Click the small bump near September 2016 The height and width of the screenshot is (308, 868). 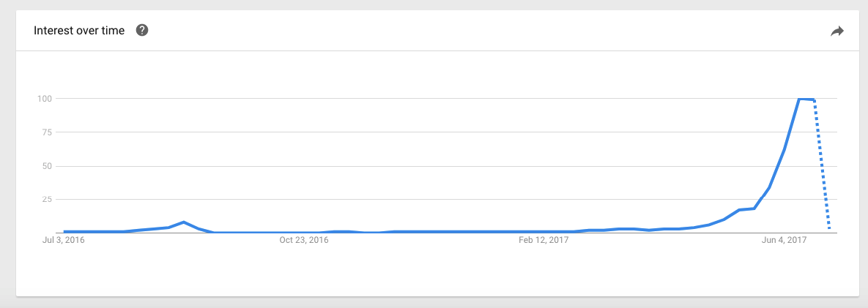(183, 222)
